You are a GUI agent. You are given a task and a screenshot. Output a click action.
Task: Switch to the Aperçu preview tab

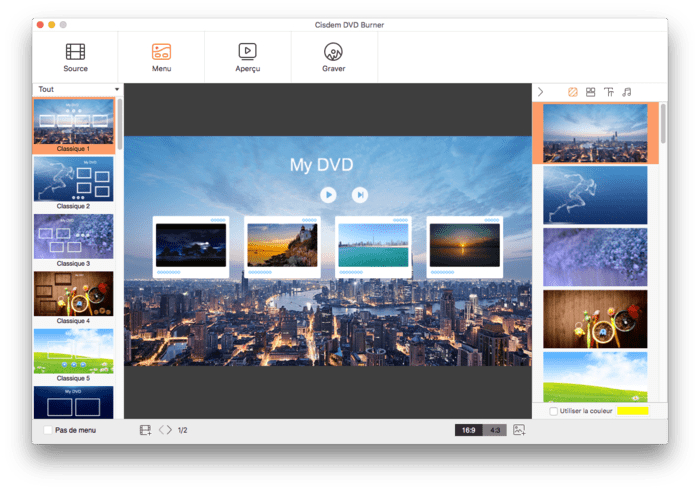tap(247, 57)
